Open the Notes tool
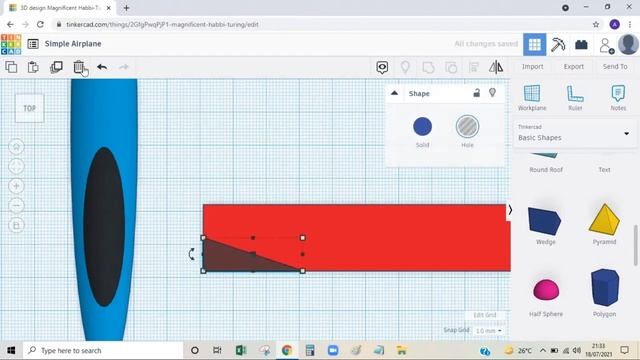Viewport: 640px width, 360px height. click(x=618, y=98)
